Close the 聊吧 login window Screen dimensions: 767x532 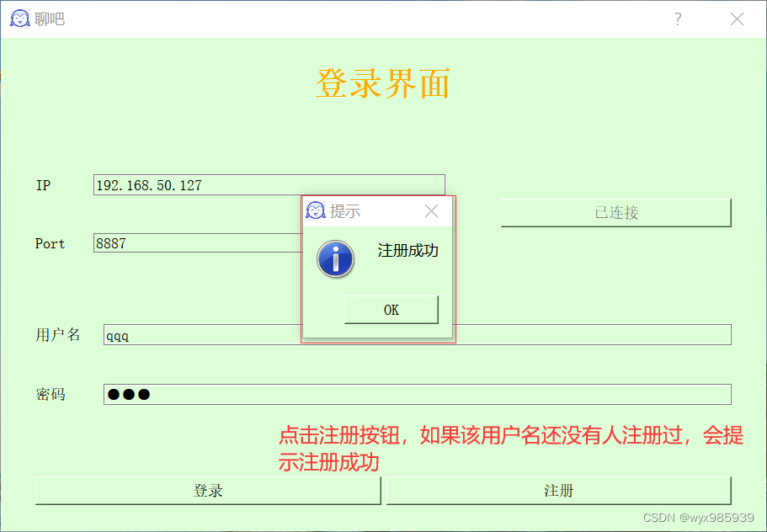click(x=737, y=19)
